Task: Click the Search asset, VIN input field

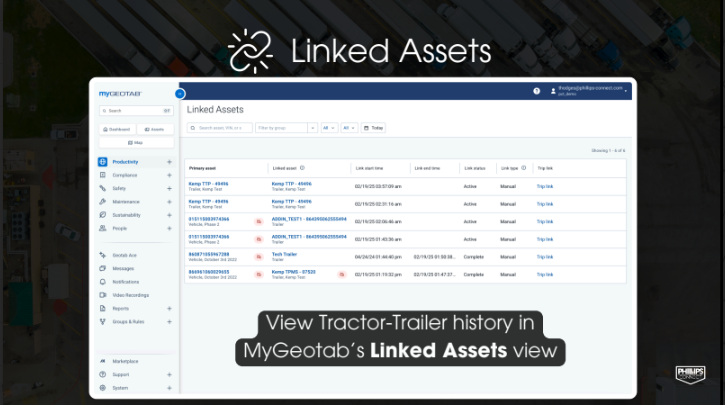Action: click(x=220, y=128)
